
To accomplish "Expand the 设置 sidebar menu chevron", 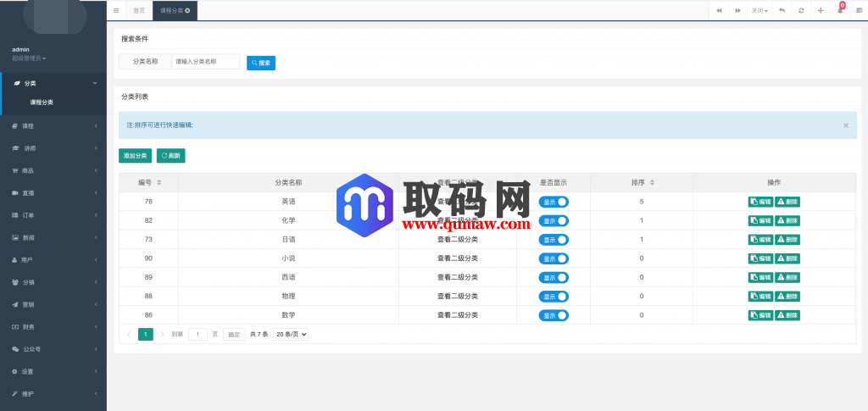I will (96, 371).
